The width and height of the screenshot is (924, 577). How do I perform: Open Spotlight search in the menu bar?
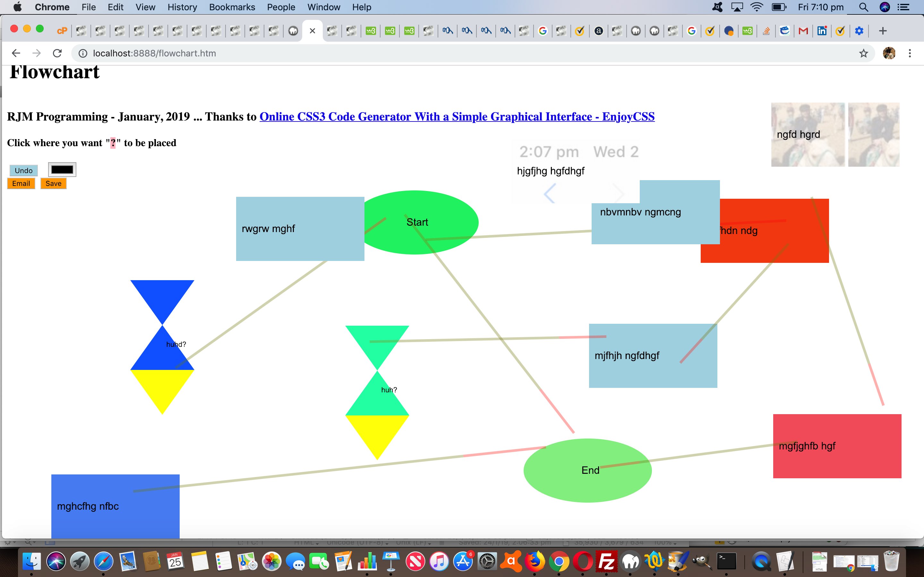863,7
